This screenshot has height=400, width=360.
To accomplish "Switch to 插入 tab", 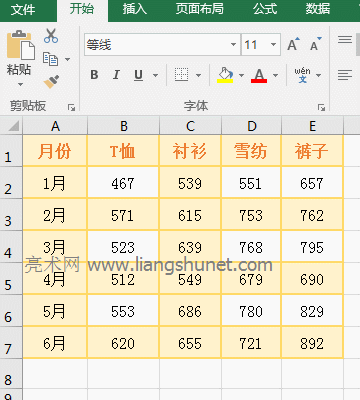I will click(135, 9).
